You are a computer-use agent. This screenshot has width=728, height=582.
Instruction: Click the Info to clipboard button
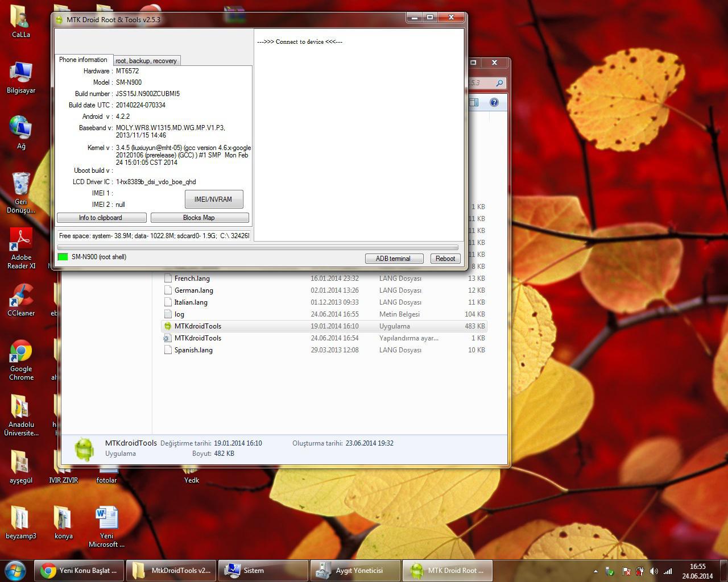(x=101, y=218)
